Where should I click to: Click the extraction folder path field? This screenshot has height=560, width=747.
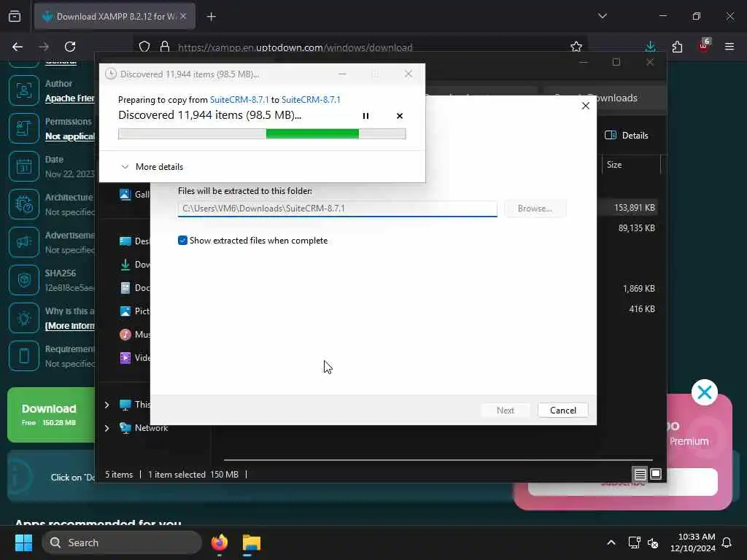point(337,209)
